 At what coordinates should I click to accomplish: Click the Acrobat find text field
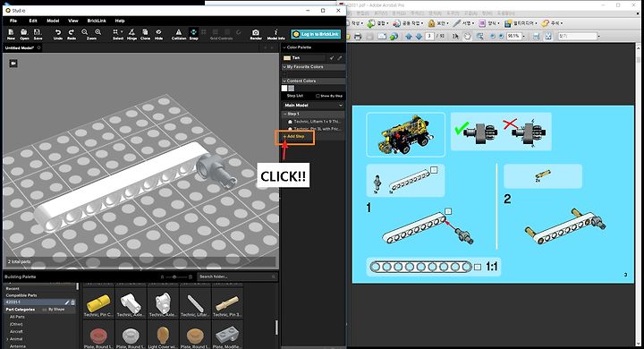click(577, 36)
